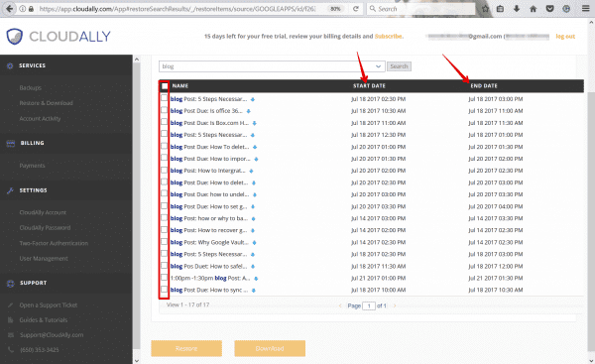Open a Support Ticket link
The height and width of the screenshot is (364, 595).
point(49,305)
